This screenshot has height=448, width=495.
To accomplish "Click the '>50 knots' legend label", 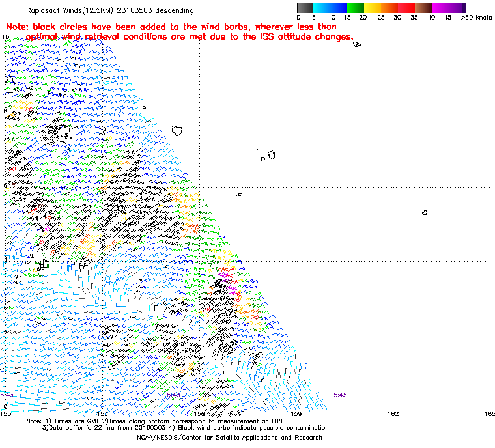I will (476, 18).
